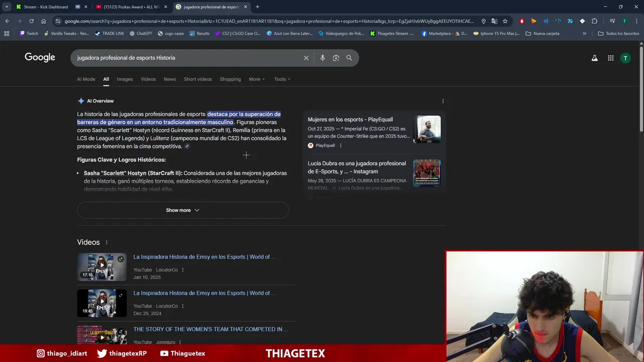
Task: Click the PlayEquall result thumbnail image
Action: coord(427,129)
